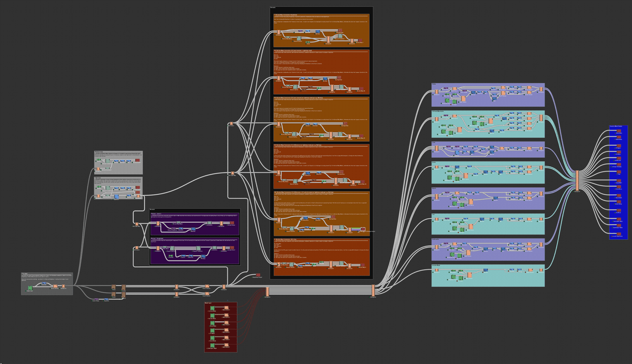Select the tall peach node feeding the blue frame
This screenshot has height=364, width=632.
(x=577, y=180)
